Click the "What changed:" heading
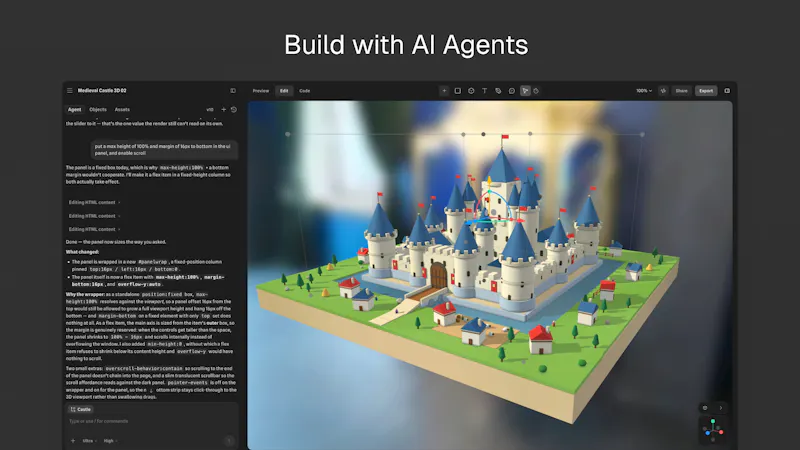800x450 pixels. [82, 252]
